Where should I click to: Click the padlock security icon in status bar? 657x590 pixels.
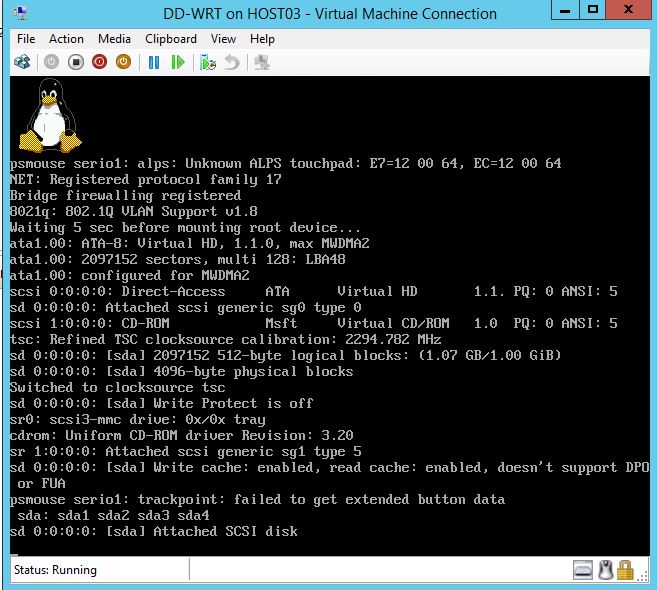pyautogui.click(x=626, y=570)
